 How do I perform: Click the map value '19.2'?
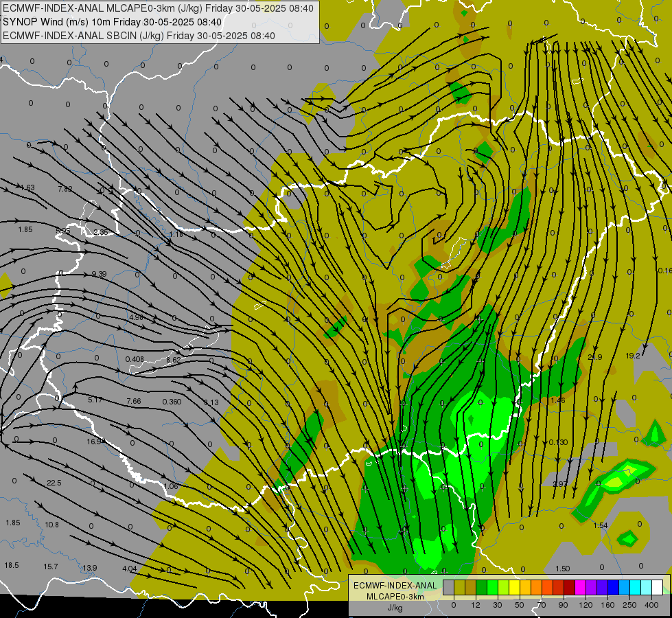pyautogui.click(x=633, y=356)
